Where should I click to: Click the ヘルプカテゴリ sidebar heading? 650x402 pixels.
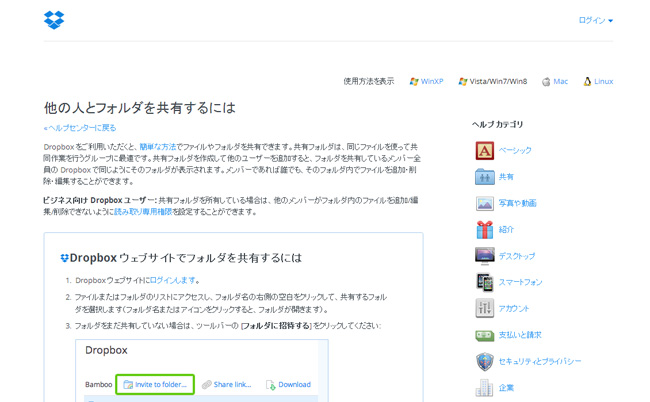click(497, 124)
